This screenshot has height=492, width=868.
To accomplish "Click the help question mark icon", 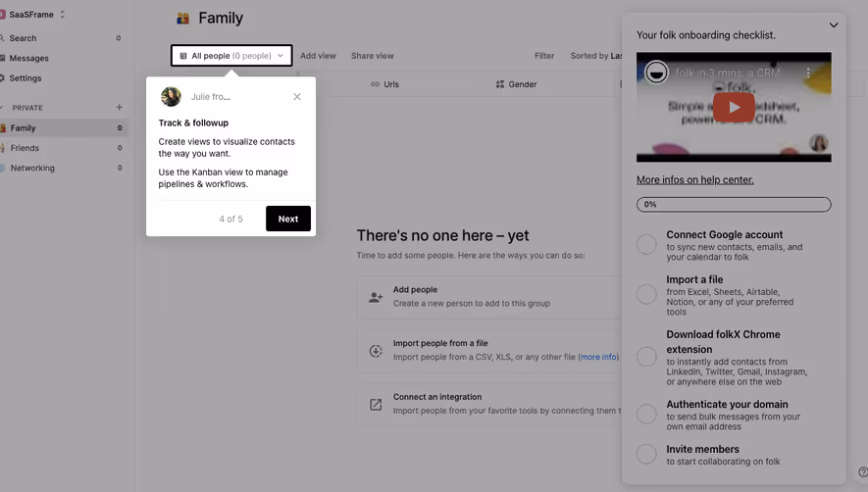I will coord(863,472).
